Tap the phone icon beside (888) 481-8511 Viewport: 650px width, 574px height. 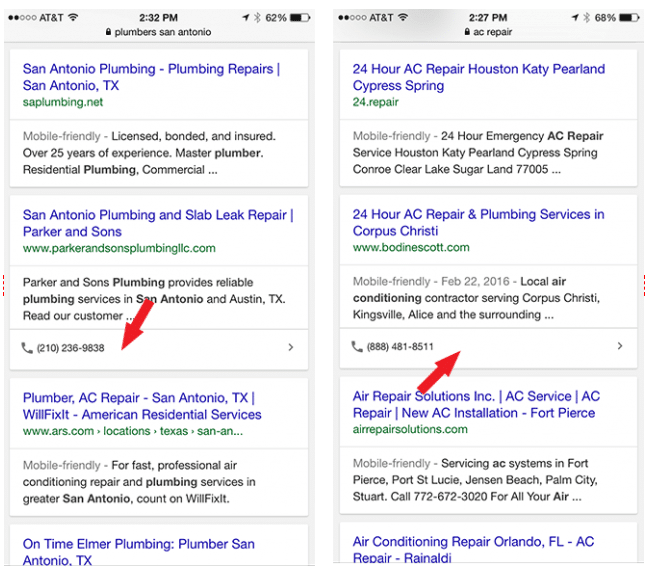coord(357,346)
